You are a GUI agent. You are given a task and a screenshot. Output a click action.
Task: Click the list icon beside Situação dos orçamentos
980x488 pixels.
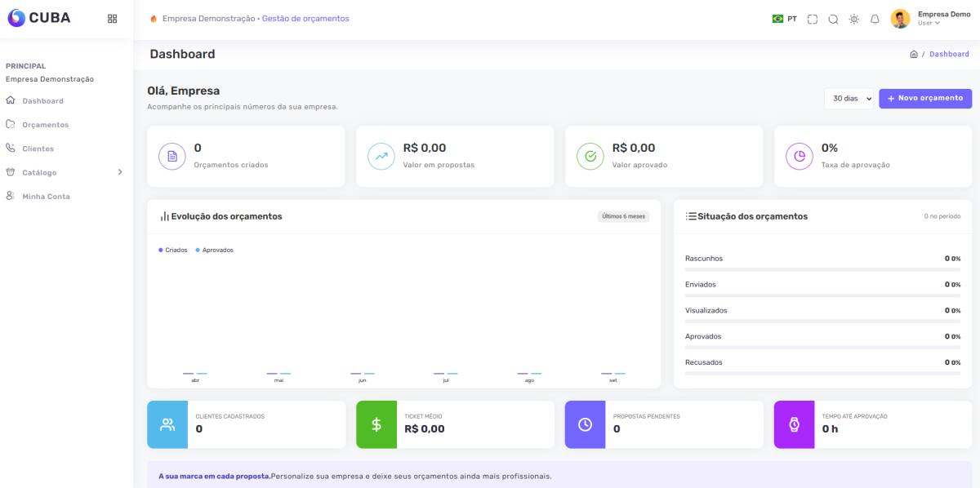pos(691,216)
